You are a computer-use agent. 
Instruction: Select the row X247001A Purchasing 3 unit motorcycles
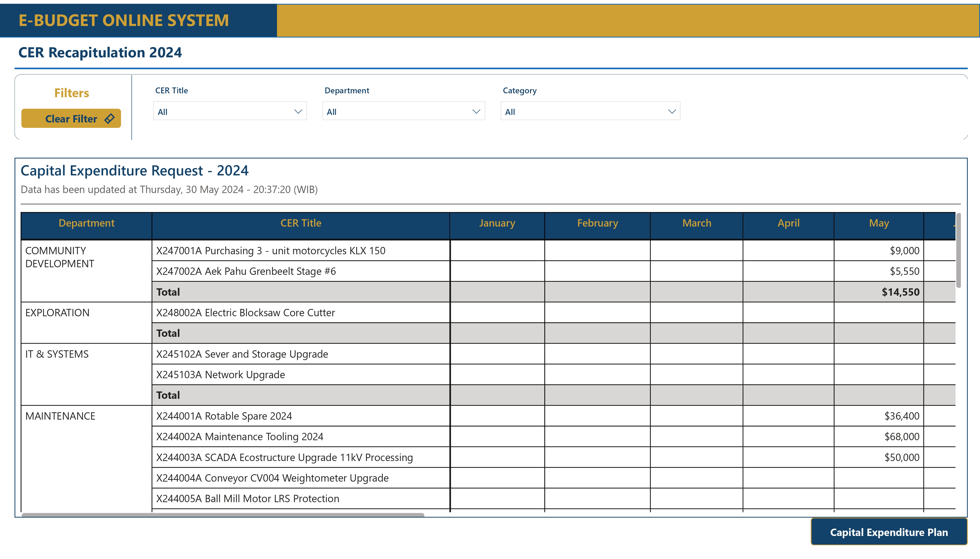(x=271, y=250)
